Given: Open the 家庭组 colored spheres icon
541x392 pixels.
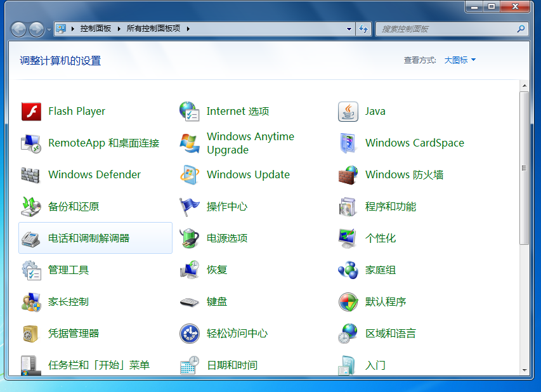Looking at the screenshot, I should pyautogui.click(x=348, y=270).
